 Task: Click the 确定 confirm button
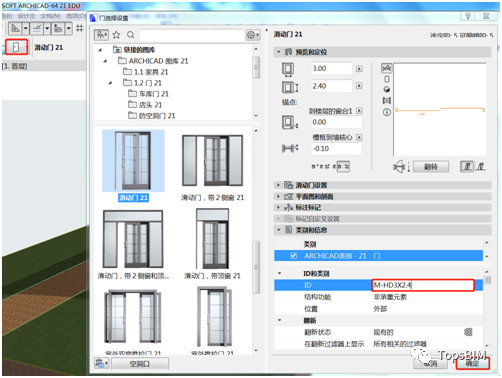472,363
